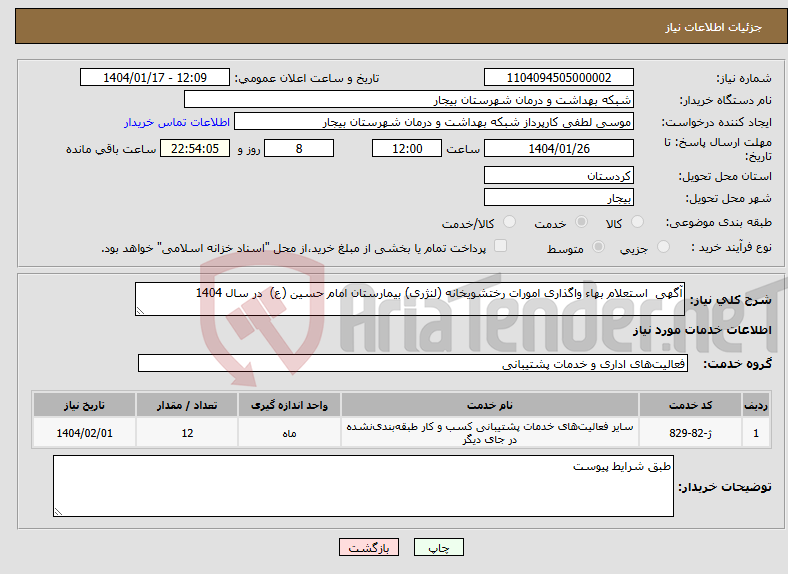The width and height of the screenshot is (788, 574).
Task: Select the کالا/خدمت radio button
Action: [x=510, y=222]
